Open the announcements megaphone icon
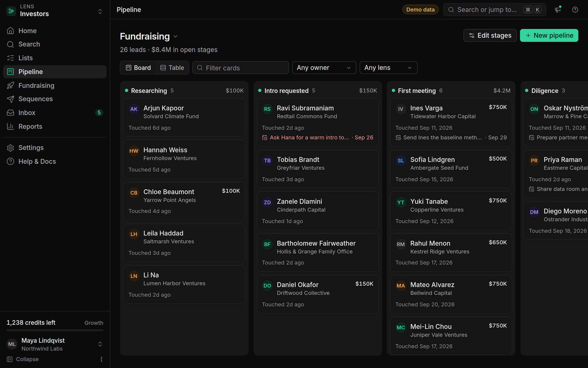This screenshot has height=368, width=588. pyautogui.click(x=558, y=10)
